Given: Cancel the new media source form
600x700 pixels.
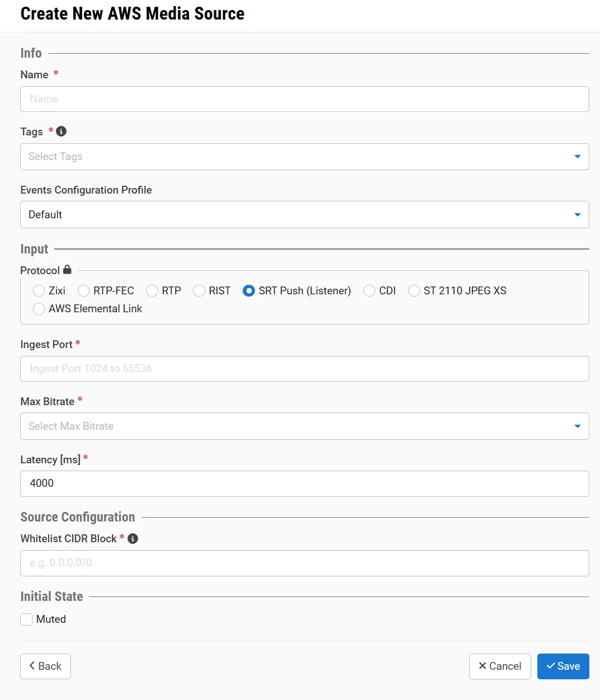Looking at the screenshot, I should tap(500, 666).
